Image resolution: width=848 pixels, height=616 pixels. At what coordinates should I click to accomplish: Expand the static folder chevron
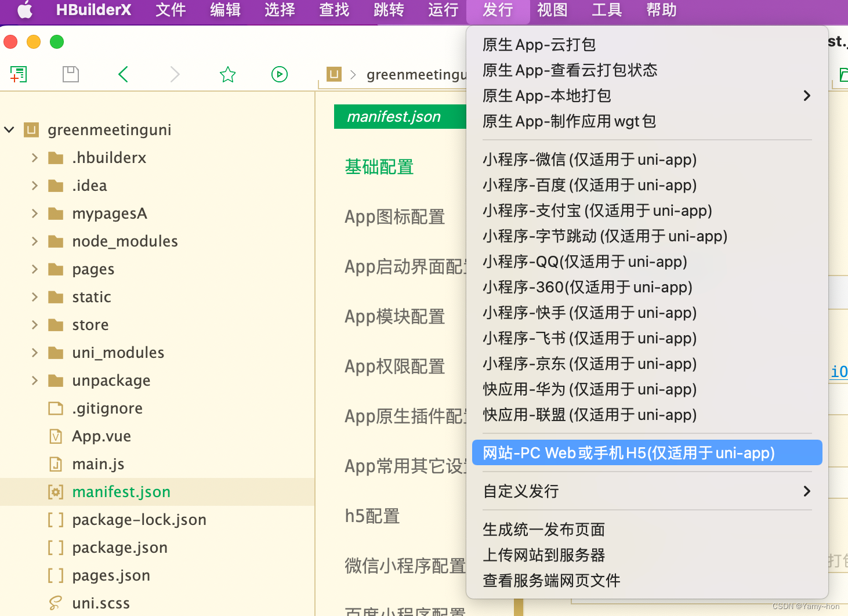click(35, 297)
